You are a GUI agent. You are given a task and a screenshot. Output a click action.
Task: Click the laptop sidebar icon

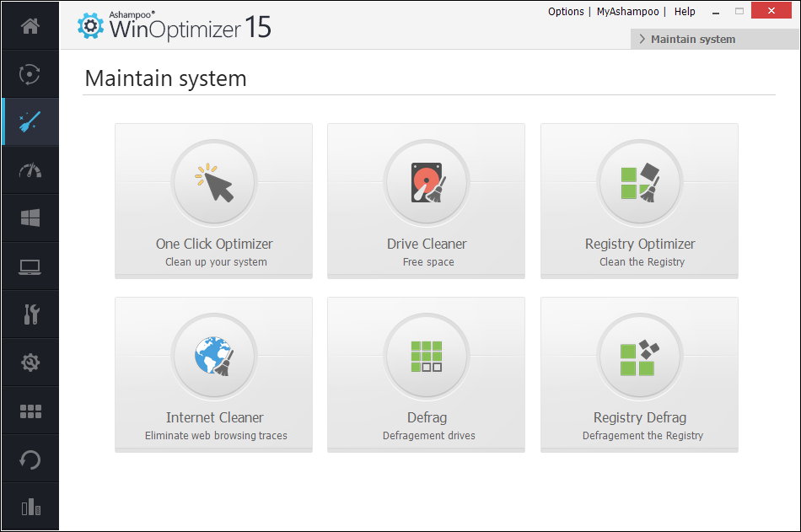(x=30, y=267)
